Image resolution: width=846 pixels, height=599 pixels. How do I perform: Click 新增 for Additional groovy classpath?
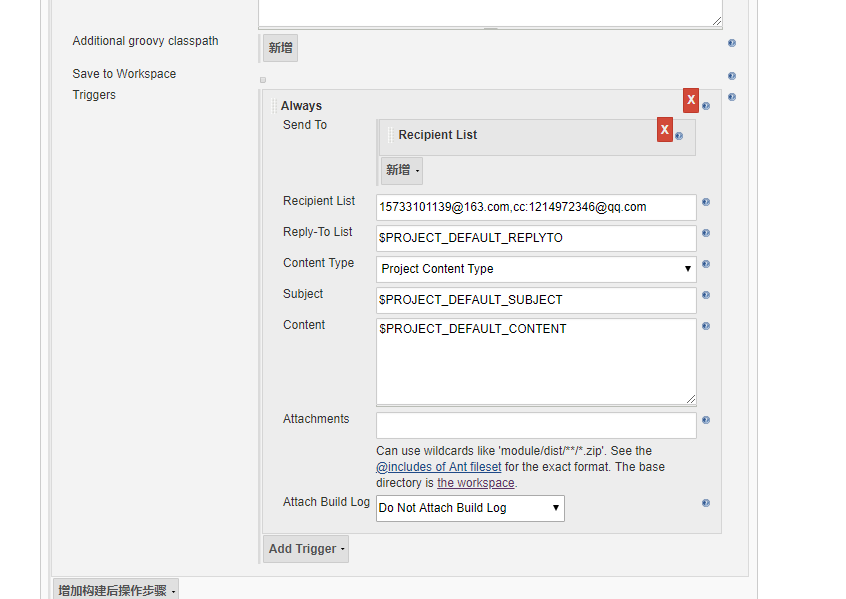tap(280, 47)
